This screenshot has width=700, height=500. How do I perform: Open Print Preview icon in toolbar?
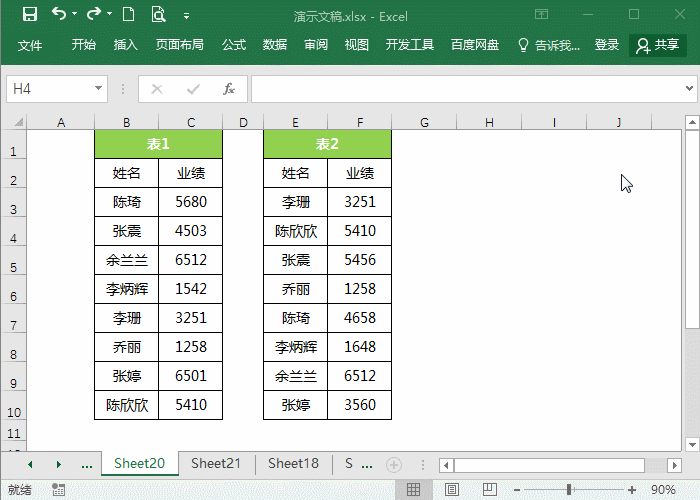pos(158,14)
